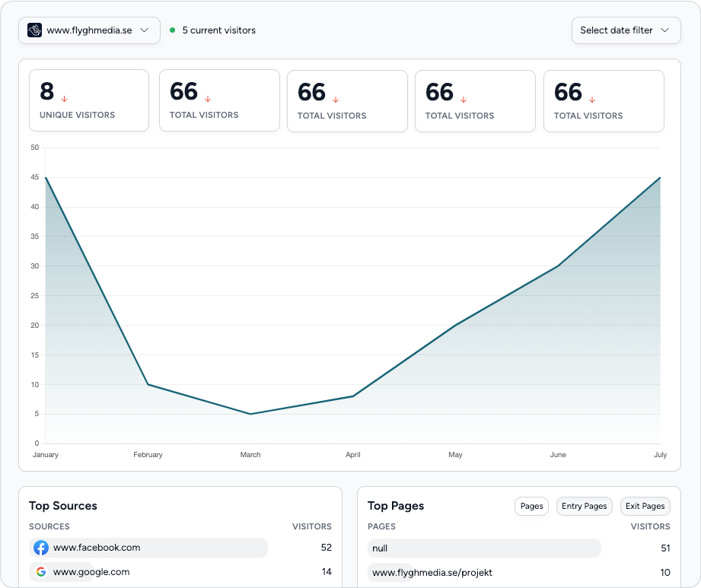701x588 pixels.
Task: Open the www.flyghmedia.se site selector
Action: [89, 30]
